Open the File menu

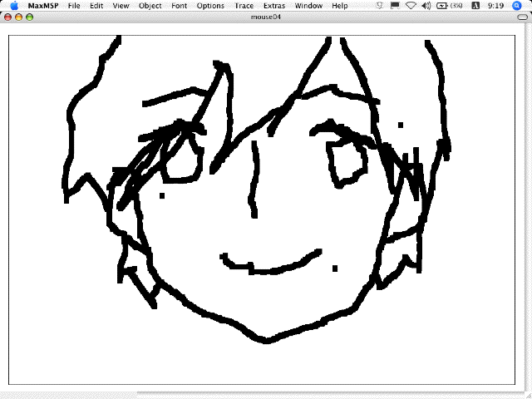coord(74,6)
